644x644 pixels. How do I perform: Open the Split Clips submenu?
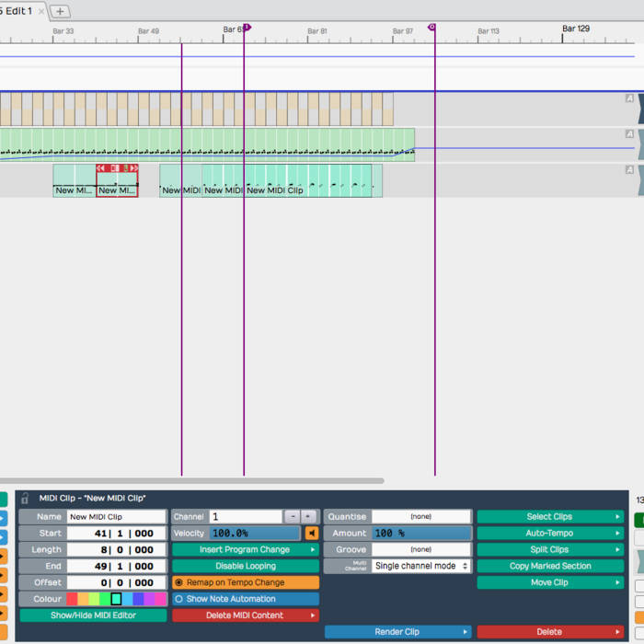[549, 549]
